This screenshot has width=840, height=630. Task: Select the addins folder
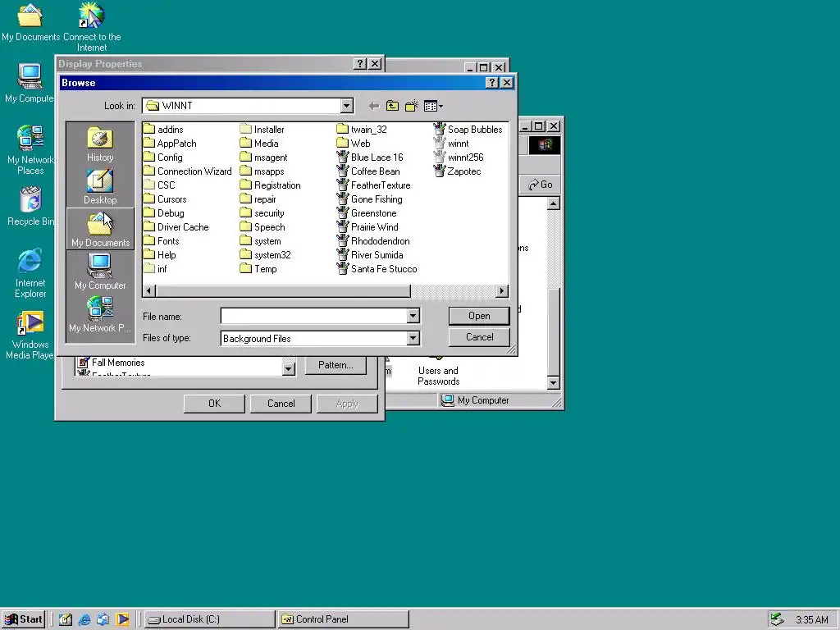coord(164,130)
